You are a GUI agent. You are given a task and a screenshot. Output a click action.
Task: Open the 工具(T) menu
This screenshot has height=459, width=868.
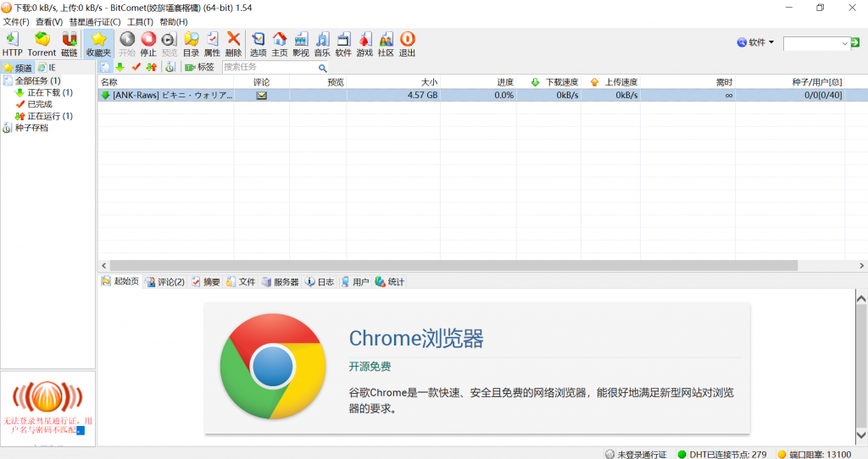click(x=140, y=21)
